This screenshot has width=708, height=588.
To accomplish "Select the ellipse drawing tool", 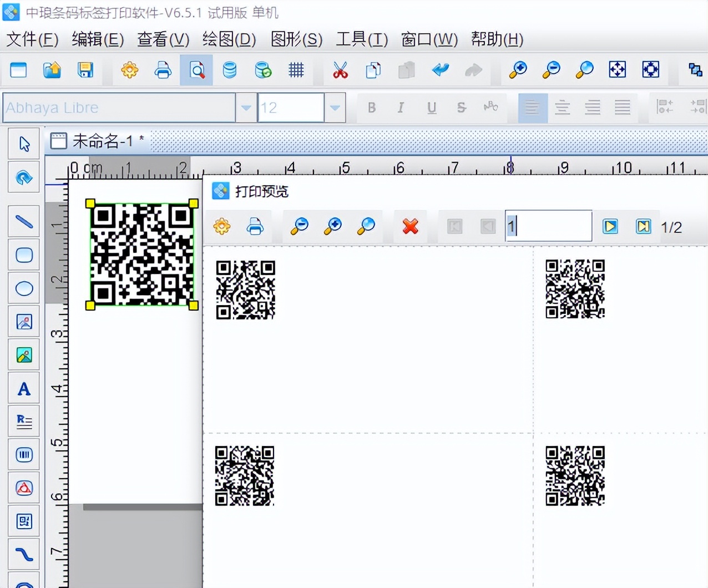I will pyautogui.click(x=24, y=288).
